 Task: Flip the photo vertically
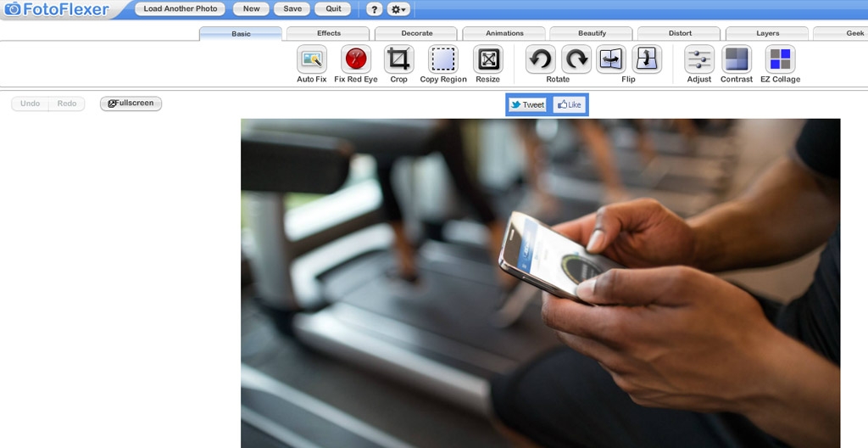point(647,59)
